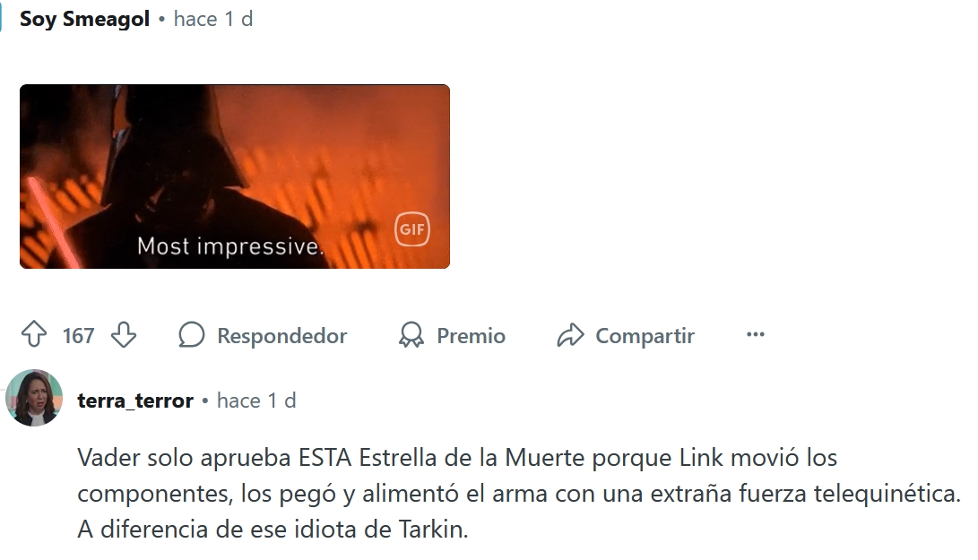978x560 pixels.
Task: Click the Respondedor button label
Action: click(x=281, y=335)
